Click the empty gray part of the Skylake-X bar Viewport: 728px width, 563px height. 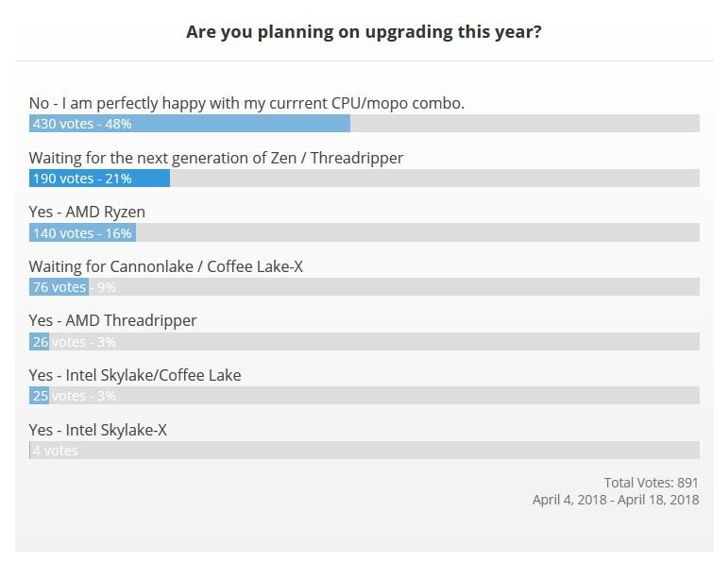click(x=364, y=451)
